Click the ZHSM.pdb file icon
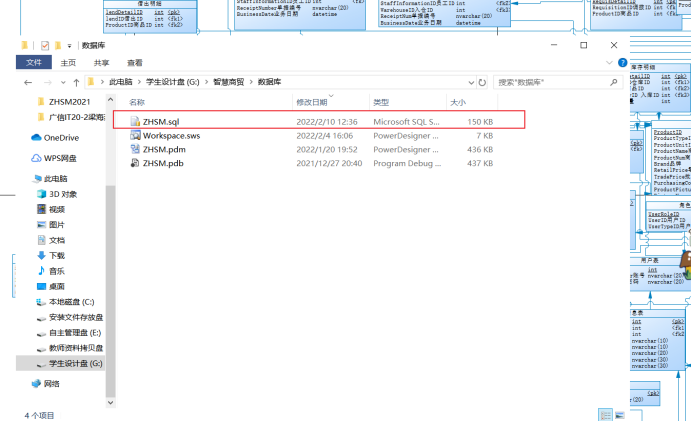 tap(135, 163)
